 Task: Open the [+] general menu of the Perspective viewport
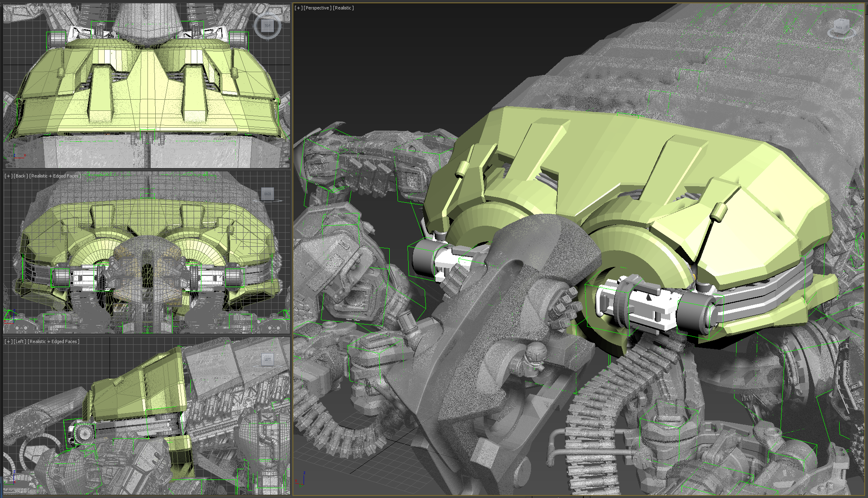(298, 8)
